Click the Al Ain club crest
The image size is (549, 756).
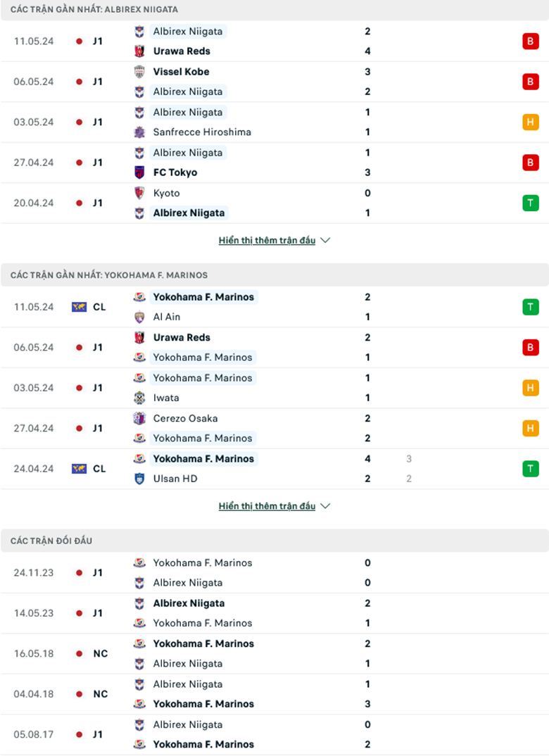tap(139, 317)
